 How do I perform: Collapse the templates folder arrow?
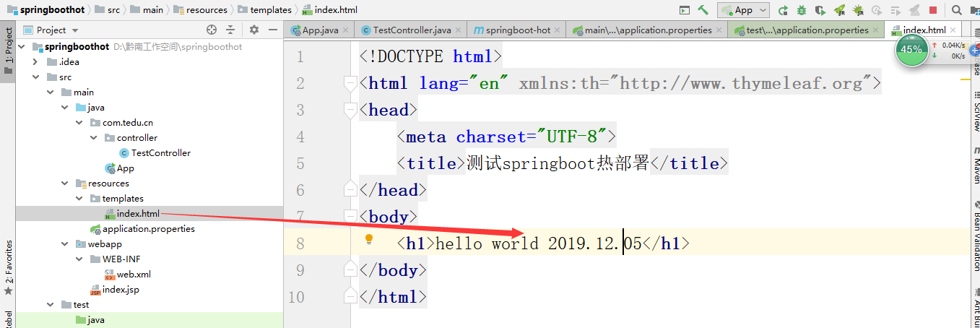[79, 198]
